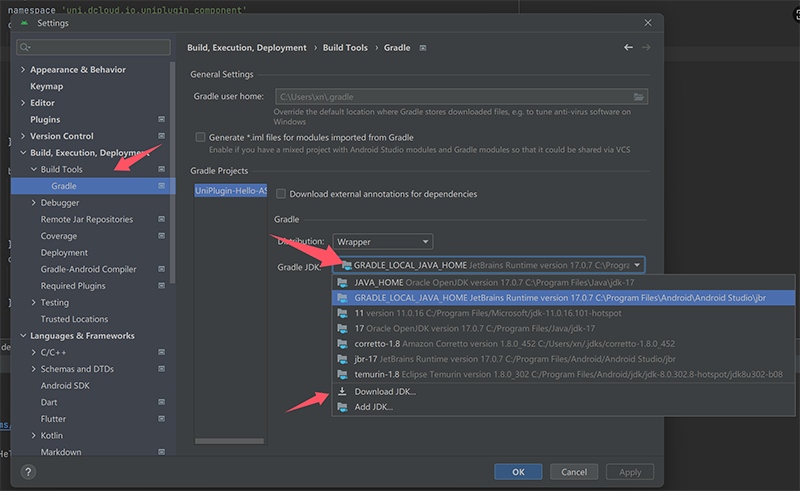Viewport: 800px width, 491px height.
Task: Click the Cancel button
Action: coord(574,472)
